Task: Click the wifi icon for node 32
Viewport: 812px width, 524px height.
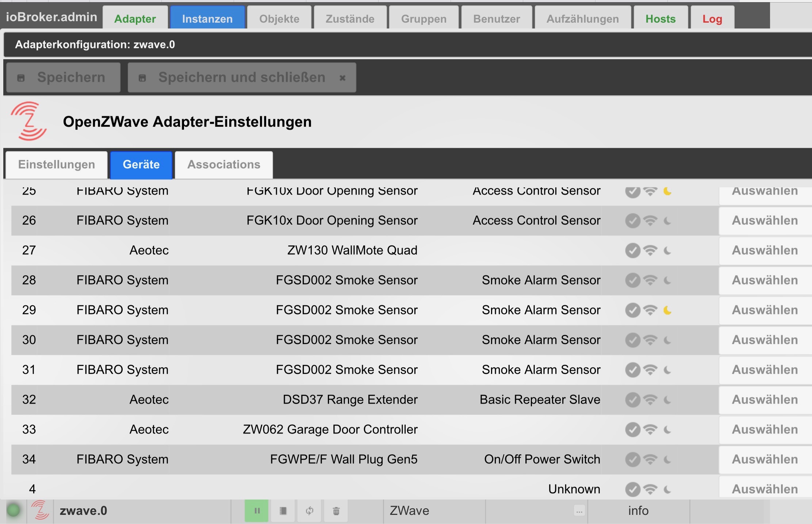Action: 650,400
